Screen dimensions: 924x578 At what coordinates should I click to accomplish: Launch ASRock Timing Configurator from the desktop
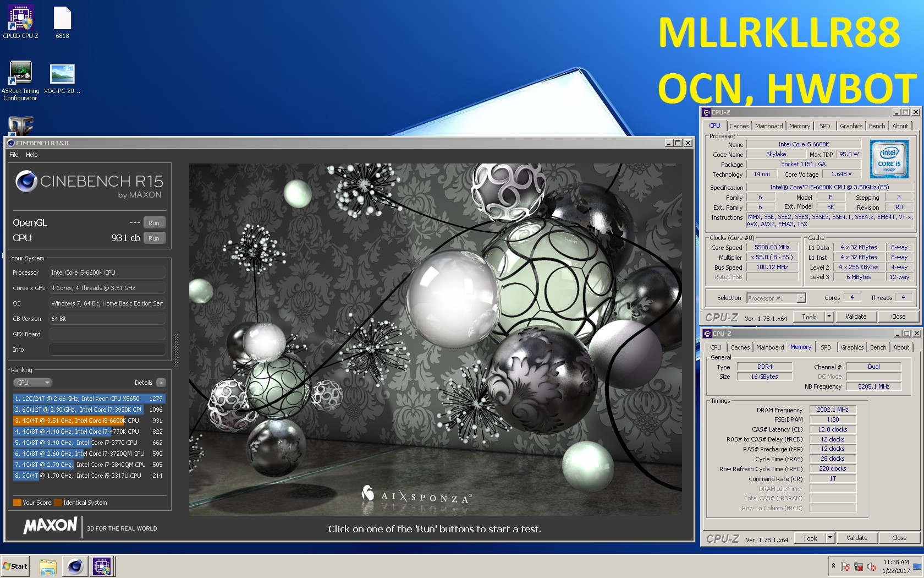pyautogui.click(x=20, y=81)
